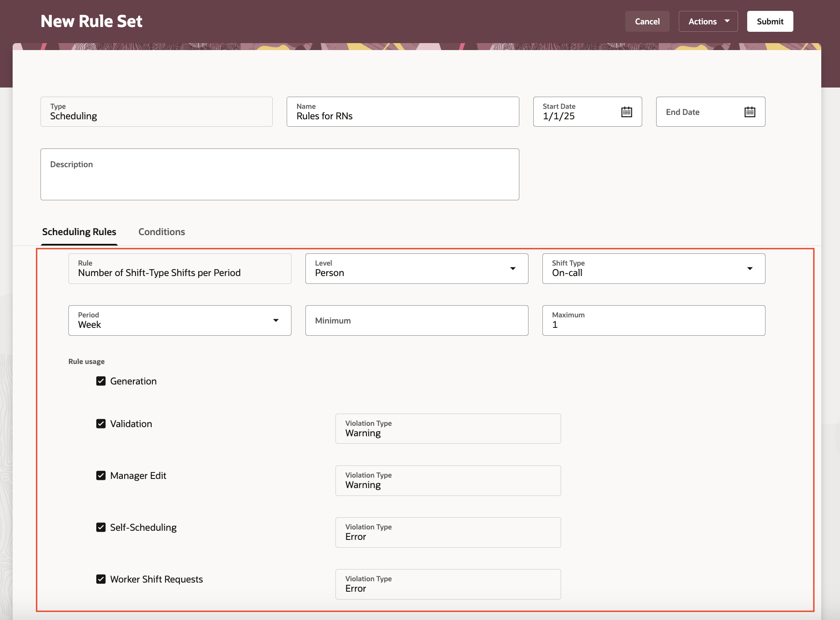Toggle the Worker Shift Requests checkbox
840x620 pixels.
(101, 579)
